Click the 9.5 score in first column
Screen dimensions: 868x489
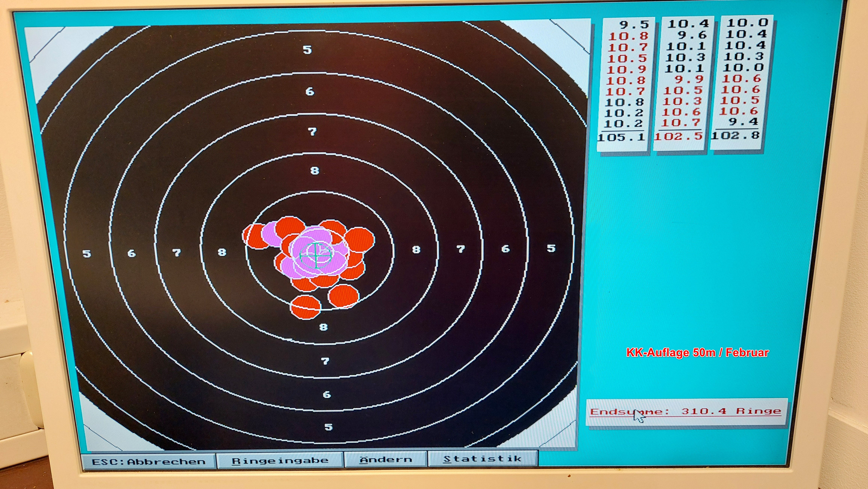(634, 25)
